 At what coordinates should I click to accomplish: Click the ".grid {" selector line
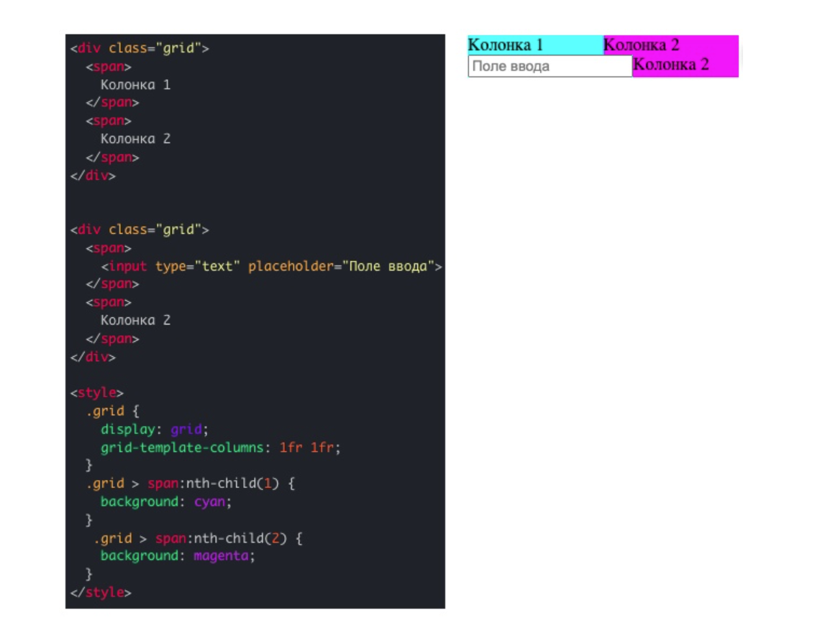point(112,411)
